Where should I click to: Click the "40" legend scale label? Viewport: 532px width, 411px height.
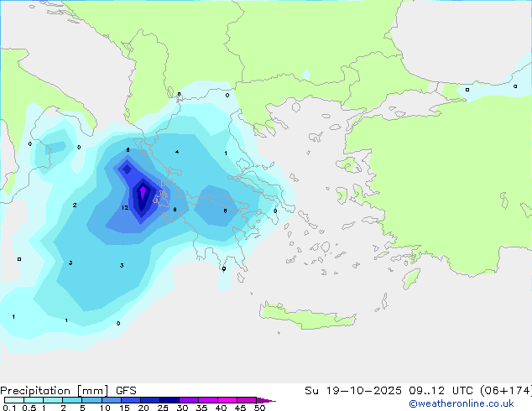click(x=221, y=408)
